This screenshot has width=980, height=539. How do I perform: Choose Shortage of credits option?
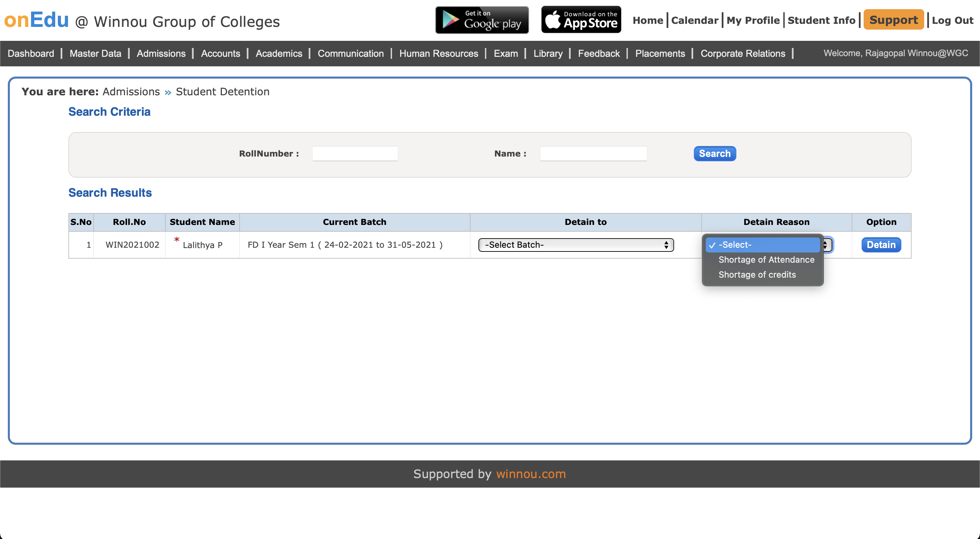(x=757, y=275)
